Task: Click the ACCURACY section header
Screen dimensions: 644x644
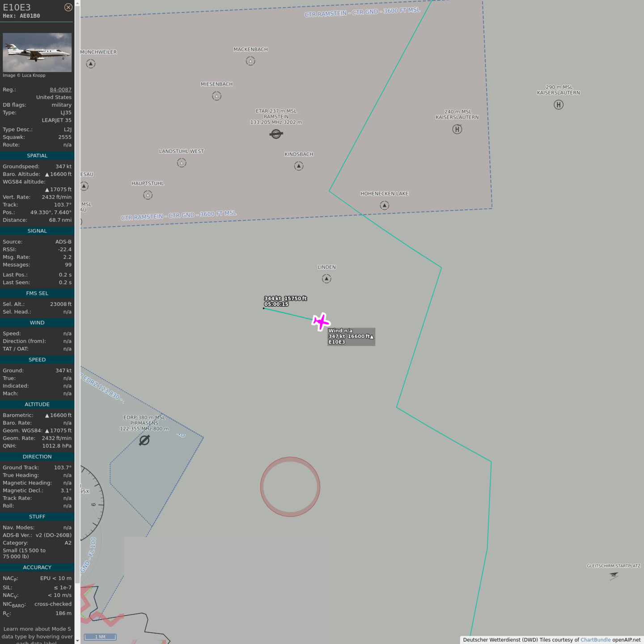Action: point(37,567)
